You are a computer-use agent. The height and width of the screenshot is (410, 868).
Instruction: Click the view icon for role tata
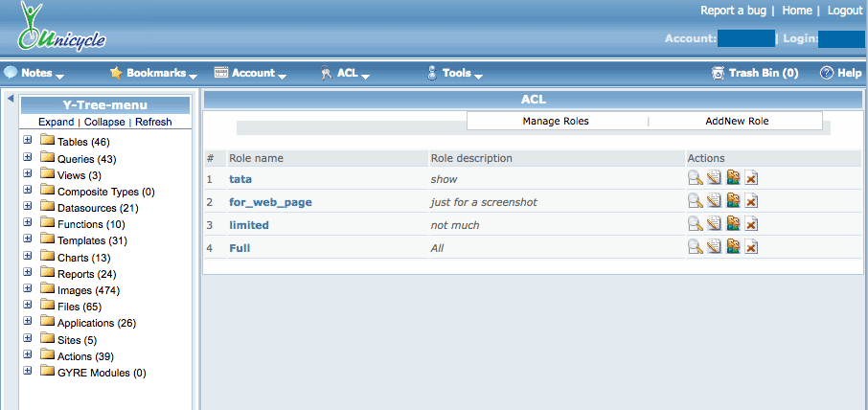[695, 177]
